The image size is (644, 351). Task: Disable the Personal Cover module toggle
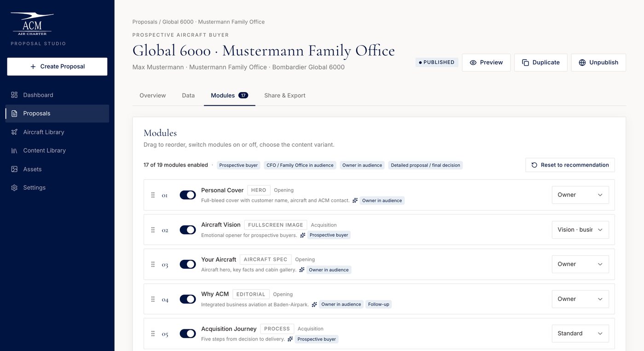(x=188, y=195)
